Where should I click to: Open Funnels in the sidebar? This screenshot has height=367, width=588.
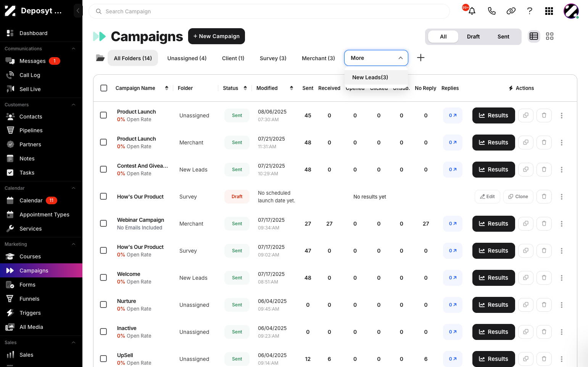coord(41,299)
